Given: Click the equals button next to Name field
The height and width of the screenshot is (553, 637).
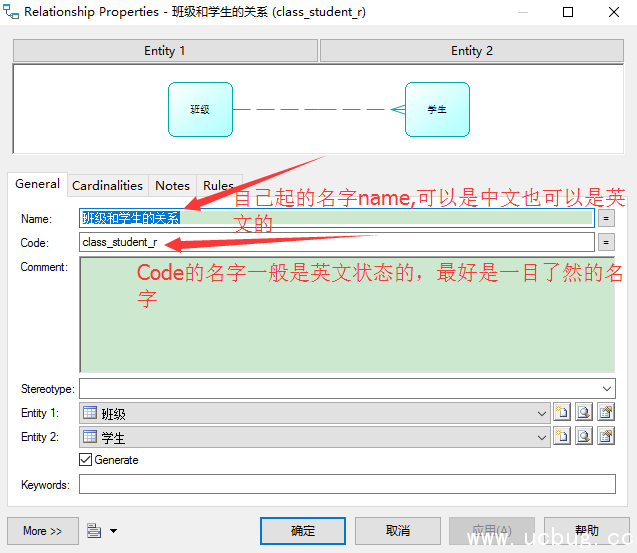Looking at the screenshot, I should click(x=606, y=219).
